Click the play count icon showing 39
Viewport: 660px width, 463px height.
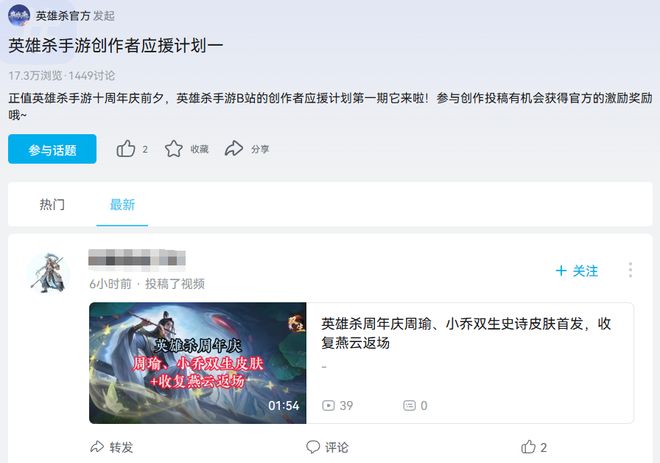point(328,405)
